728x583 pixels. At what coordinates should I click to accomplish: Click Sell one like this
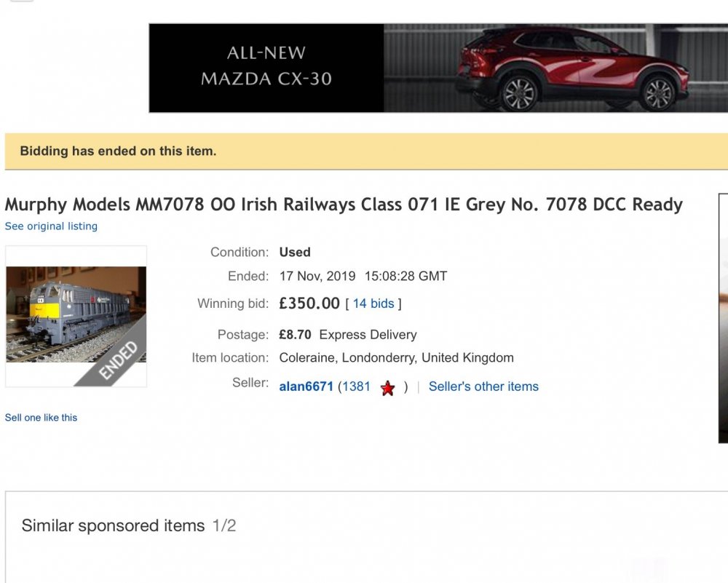point(41,418)
